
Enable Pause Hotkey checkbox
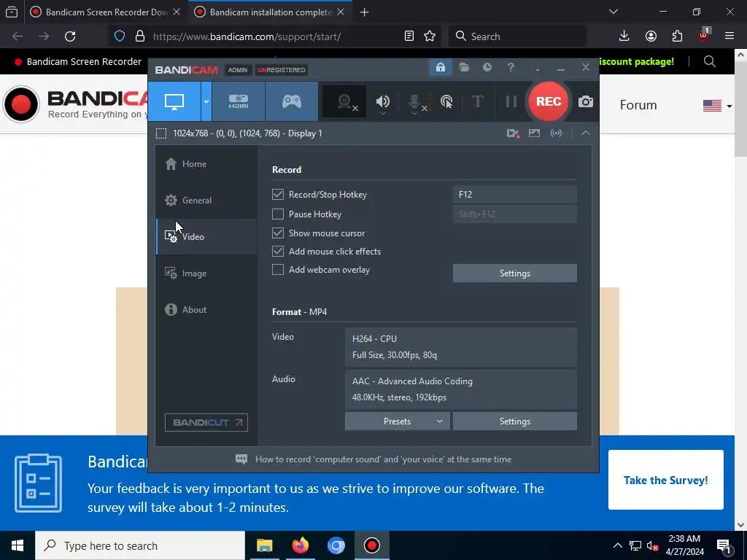tap(278, 214)
